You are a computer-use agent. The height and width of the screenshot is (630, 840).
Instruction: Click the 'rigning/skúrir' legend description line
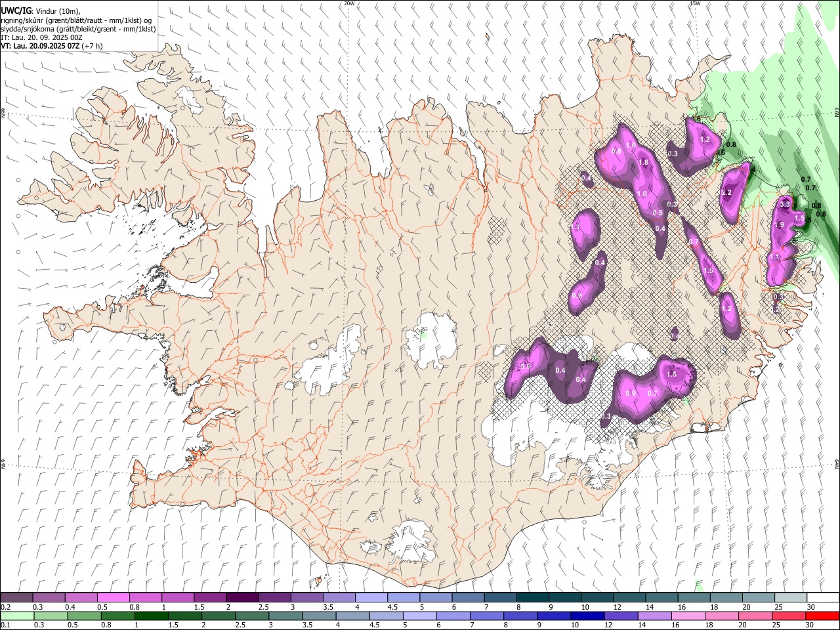[x=75, y=20]
